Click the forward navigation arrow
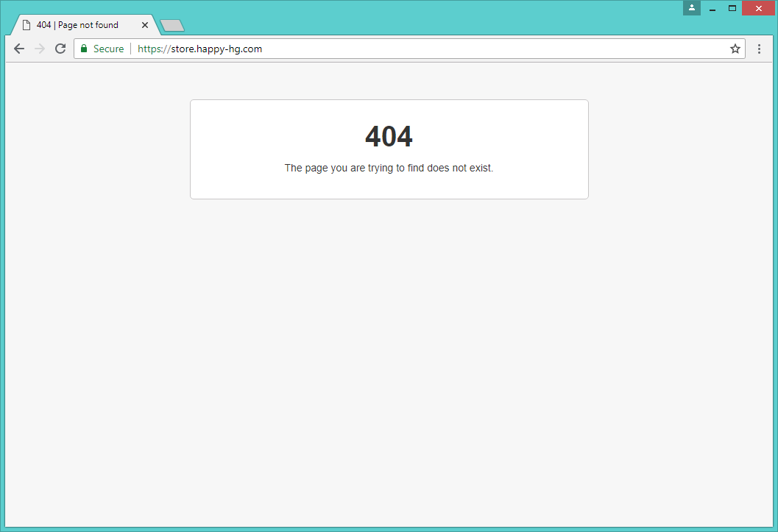The width and height of the screenshot is (778, 532). pyautogui.click(x=40, y=49)
